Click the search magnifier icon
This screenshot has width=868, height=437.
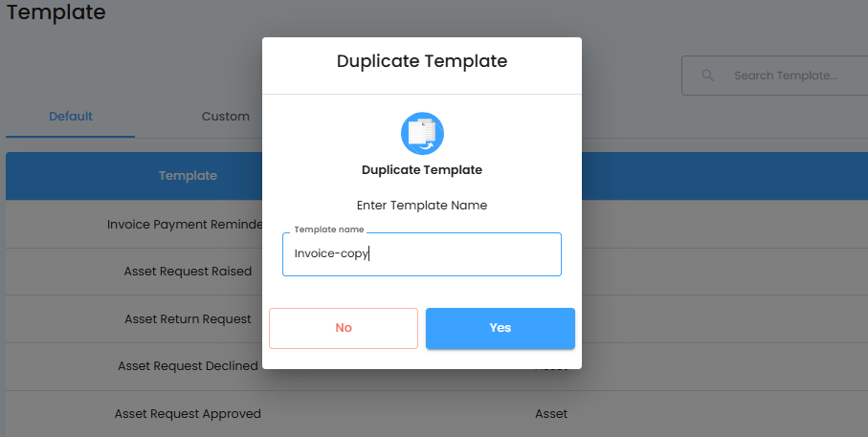tap(708, 76)
